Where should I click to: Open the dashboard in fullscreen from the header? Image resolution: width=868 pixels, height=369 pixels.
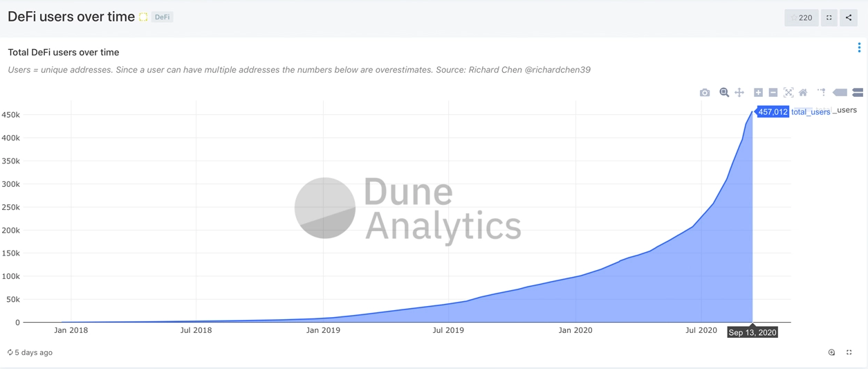[x=829, y=17]
